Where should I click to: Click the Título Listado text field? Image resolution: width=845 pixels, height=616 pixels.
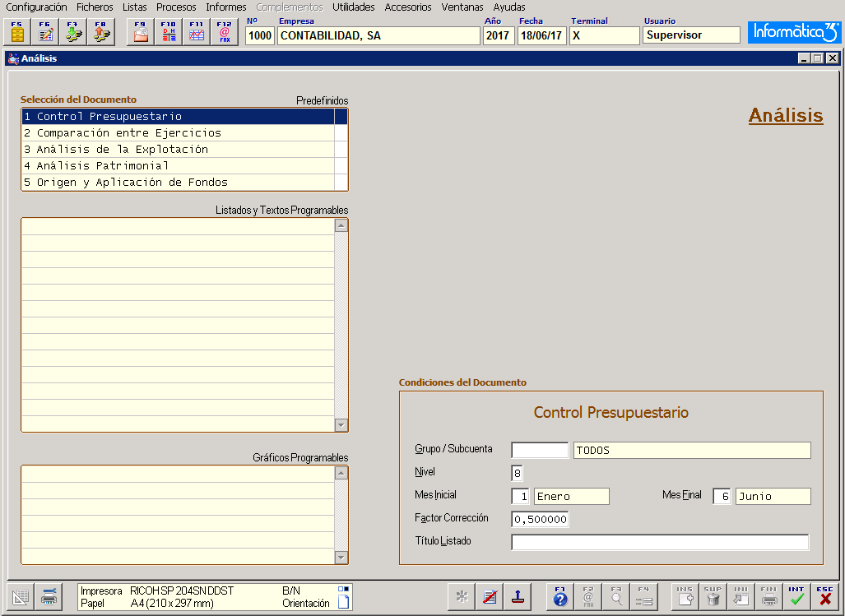(x=660, y=542)
